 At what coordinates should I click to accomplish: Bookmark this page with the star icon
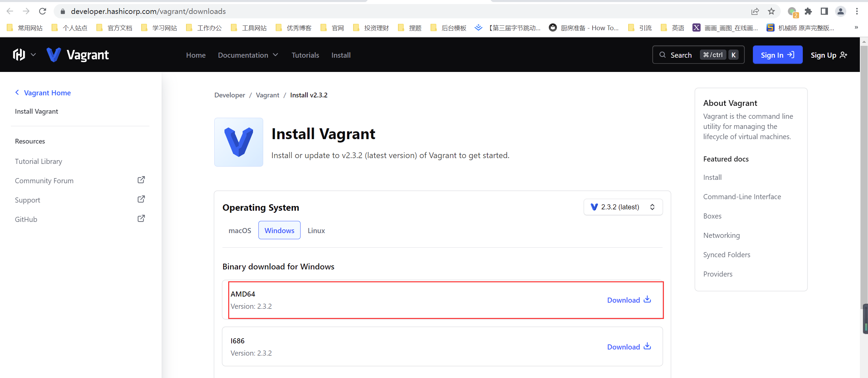(x=771, y=11)
